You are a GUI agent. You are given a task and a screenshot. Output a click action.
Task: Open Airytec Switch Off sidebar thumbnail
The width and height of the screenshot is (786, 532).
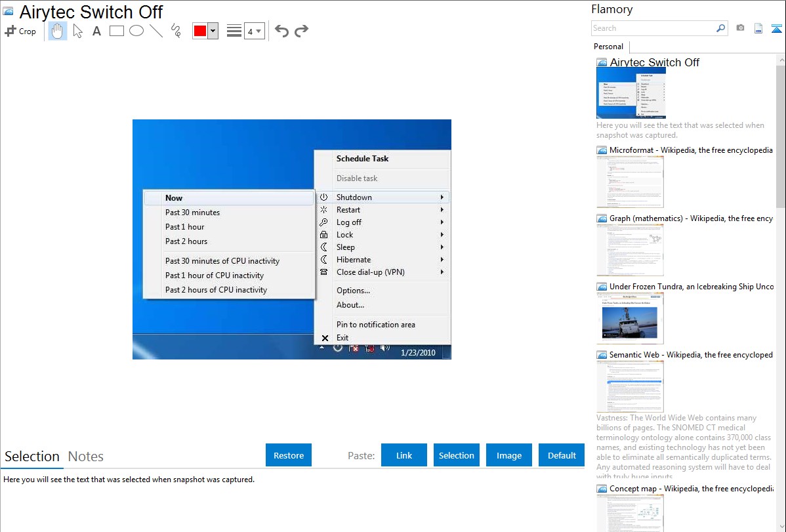pyautogui.click(x=631, y=93)
